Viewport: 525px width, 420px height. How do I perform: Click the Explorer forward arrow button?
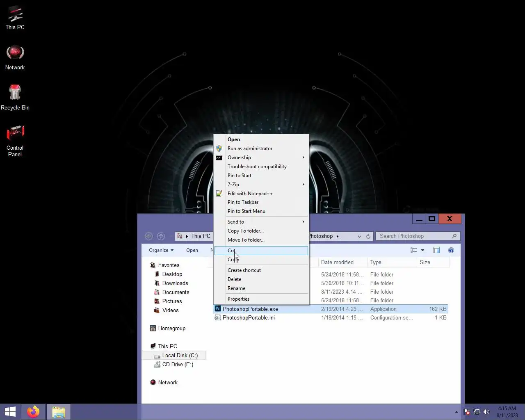click(x=161, y=236)
